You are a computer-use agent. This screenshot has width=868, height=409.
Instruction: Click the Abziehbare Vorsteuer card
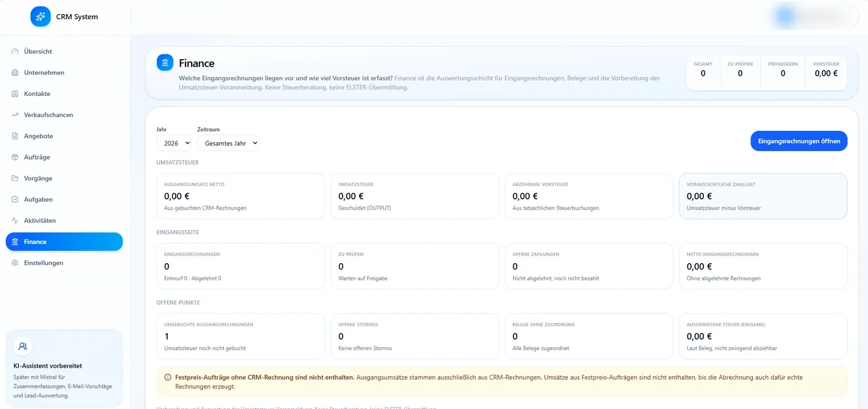point(589,196)
